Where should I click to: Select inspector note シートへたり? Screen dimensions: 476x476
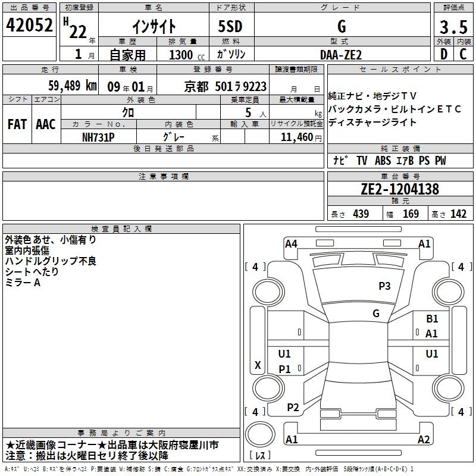pyautogui.click(x=32, y=272)
